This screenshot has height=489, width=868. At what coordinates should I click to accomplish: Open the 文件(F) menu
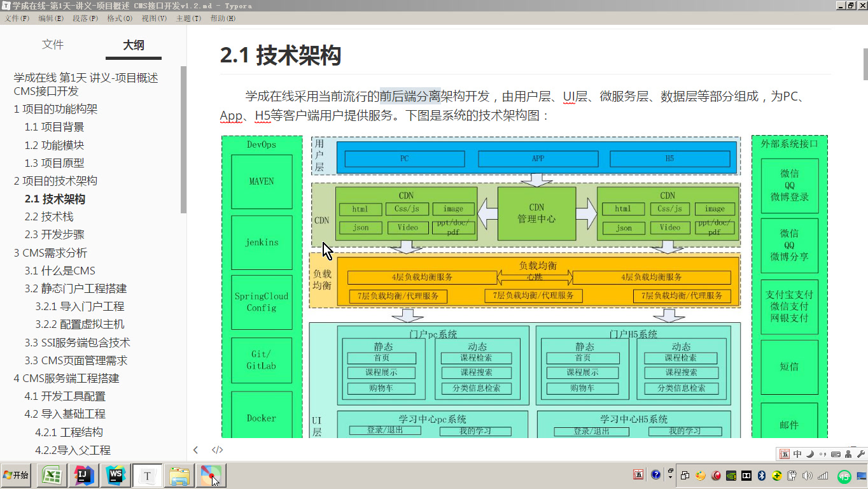coord(17,18)
